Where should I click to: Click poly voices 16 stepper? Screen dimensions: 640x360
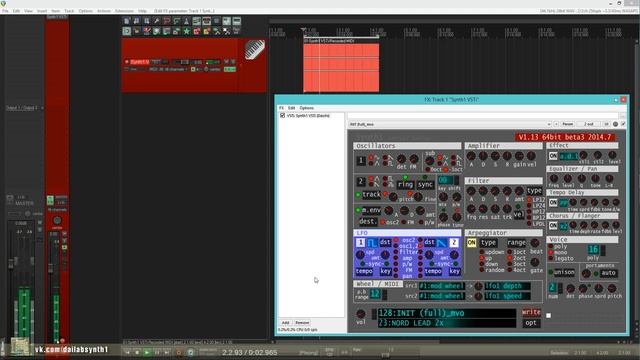(603, 250)
